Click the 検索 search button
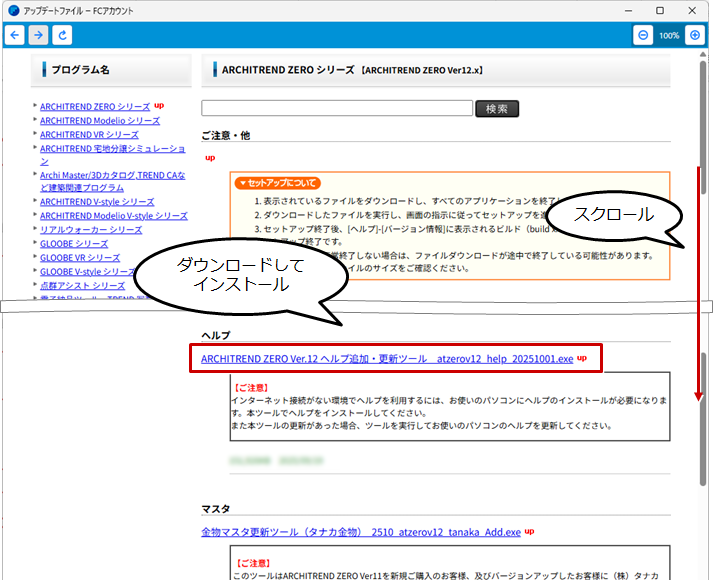 [497, 108]
